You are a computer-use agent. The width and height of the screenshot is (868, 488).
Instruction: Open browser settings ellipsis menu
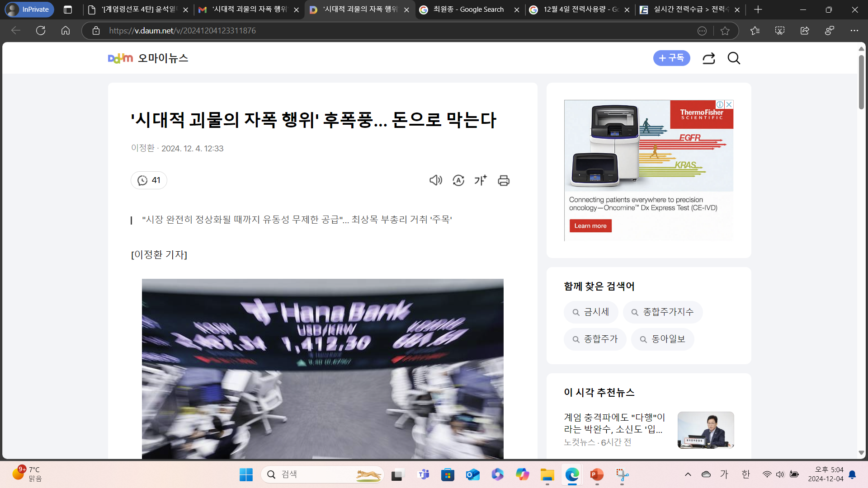pos(854,31)
